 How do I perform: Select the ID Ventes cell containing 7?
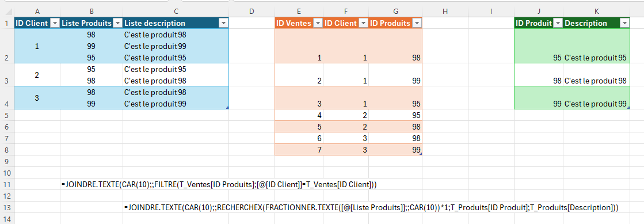coord(299,150)
